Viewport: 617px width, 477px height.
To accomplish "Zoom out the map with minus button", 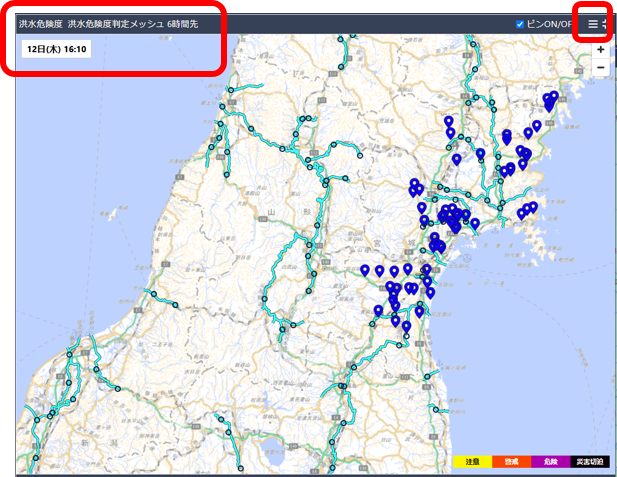I will (x=600, y=67).
